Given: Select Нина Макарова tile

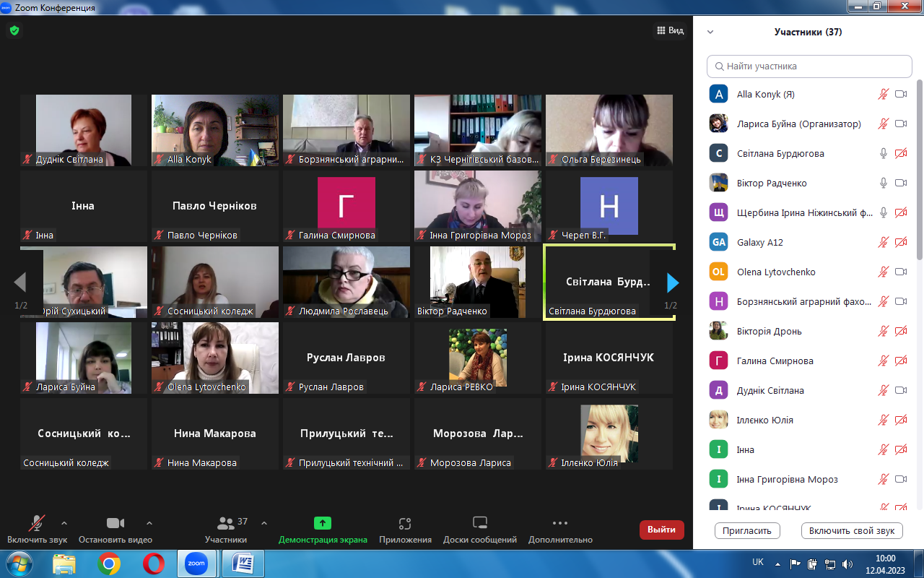Looking at the screenshot, I should tap(215, 433).
